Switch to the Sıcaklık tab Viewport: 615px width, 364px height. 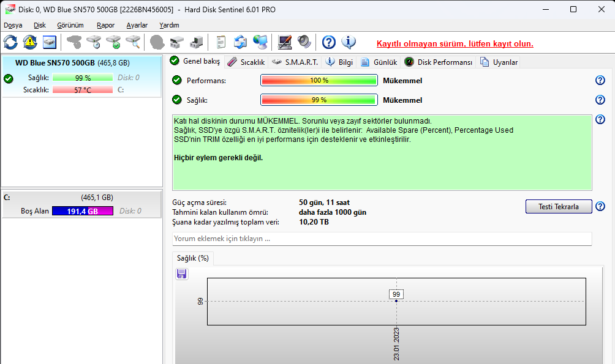pyautogui.click(x=246, y=62)
